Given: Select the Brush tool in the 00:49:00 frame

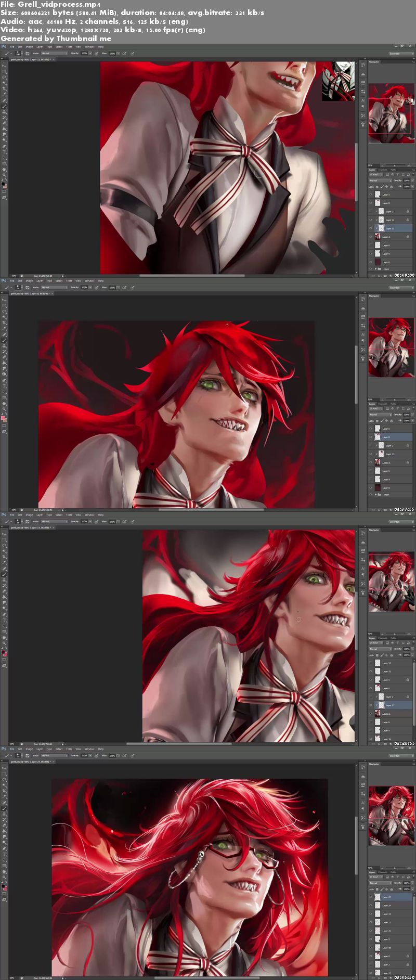Looking at the screenshot, I should tap(4, 106).
